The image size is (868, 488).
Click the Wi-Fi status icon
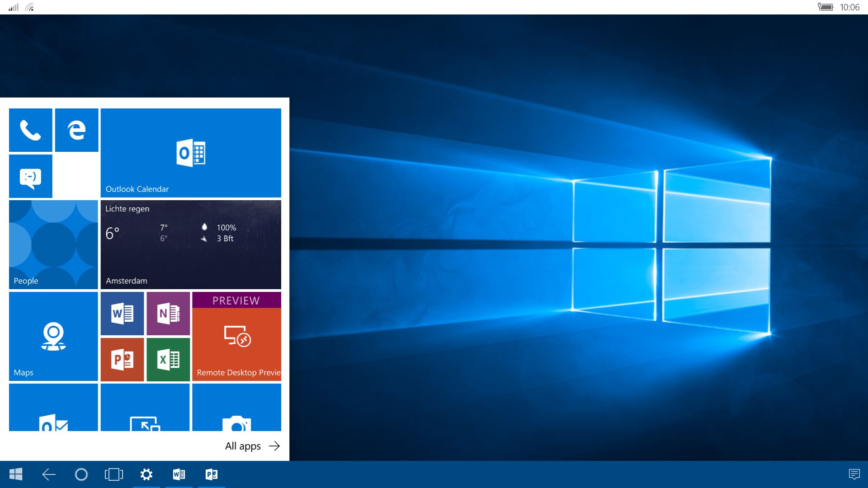(30, 7)
